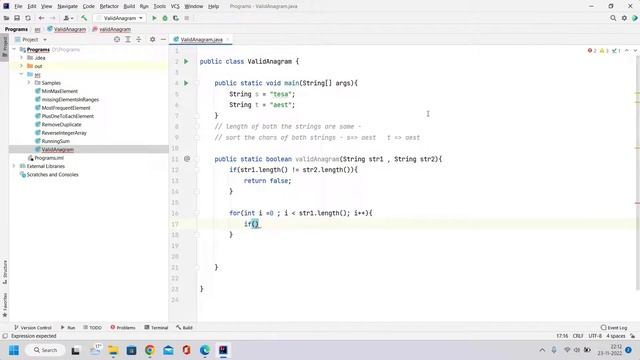The image size is (640, 360).
Task: Click the UTF-8 encoding in status bar
Action: [595, 336]
